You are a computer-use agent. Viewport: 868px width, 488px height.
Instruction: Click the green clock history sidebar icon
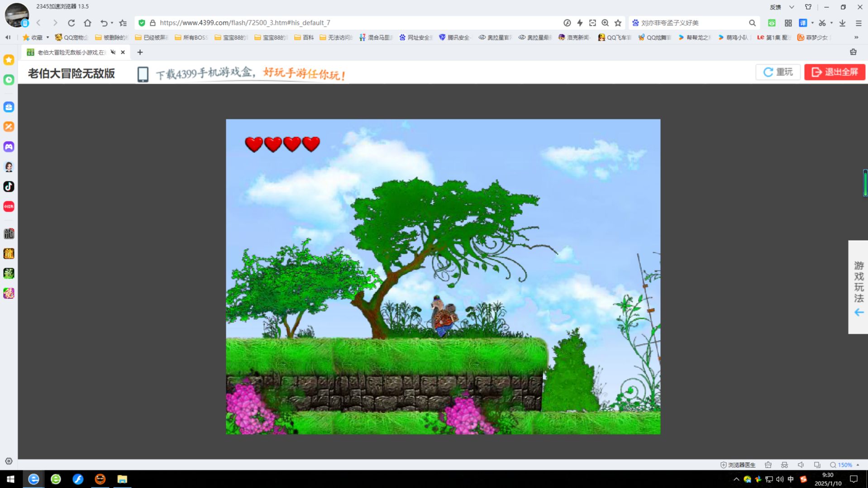coord(9,80)
